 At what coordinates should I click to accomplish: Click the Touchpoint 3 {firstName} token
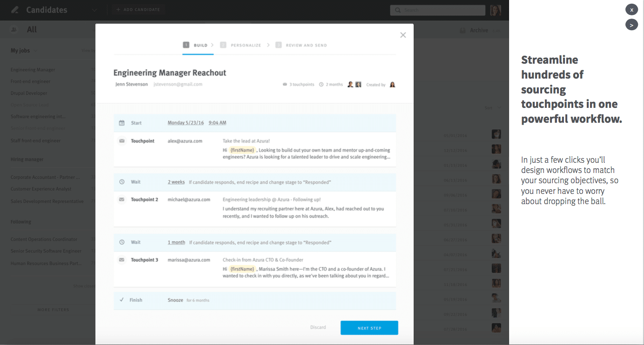pyautogui.click(x=242, y=269)
